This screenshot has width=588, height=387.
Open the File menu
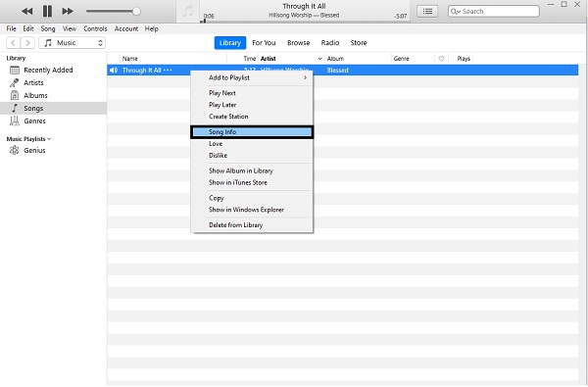pos(11,28)
